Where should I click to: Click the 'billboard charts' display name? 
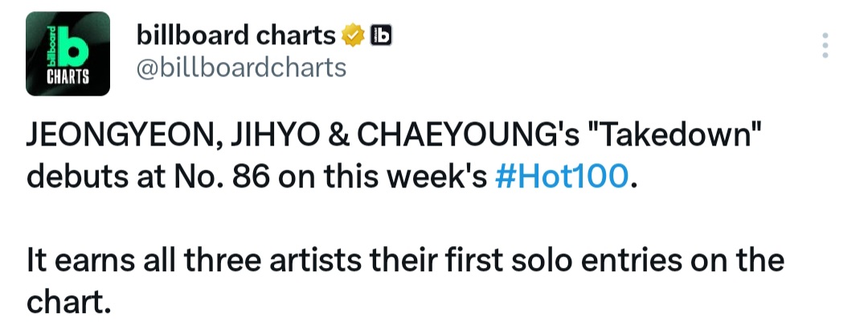click(x=235, y=36)
